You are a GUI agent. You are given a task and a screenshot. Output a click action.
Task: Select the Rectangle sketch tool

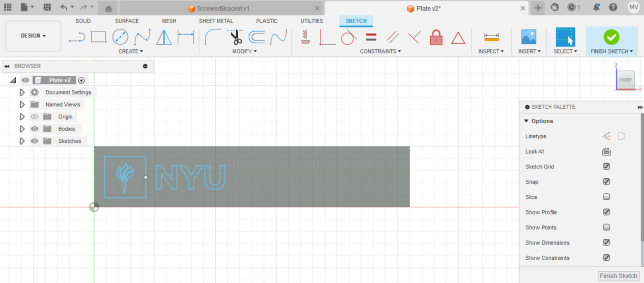pos(99,37)
